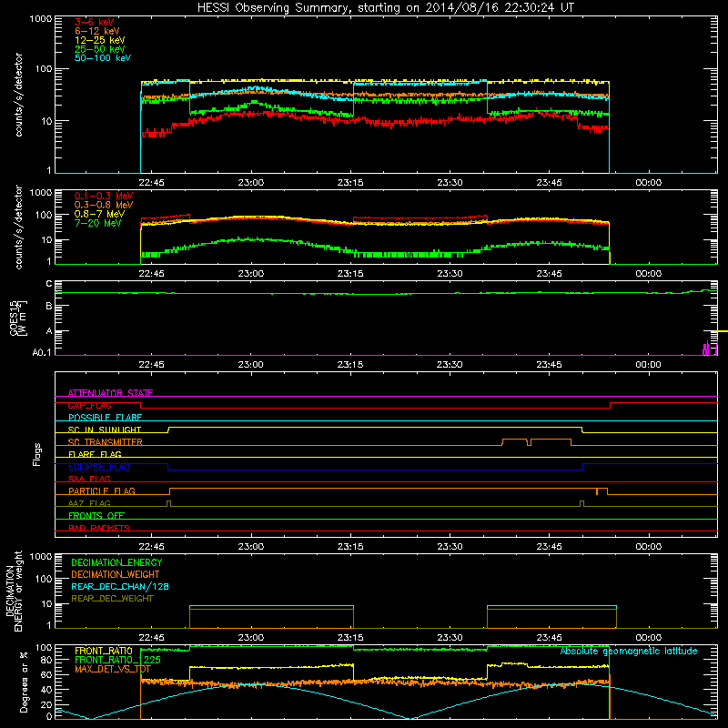The width and height of the screenshot is (728, 728).
Task: Click the REAR_DEC_CHAN/128 legend entry
Action: tap(120, 586)
